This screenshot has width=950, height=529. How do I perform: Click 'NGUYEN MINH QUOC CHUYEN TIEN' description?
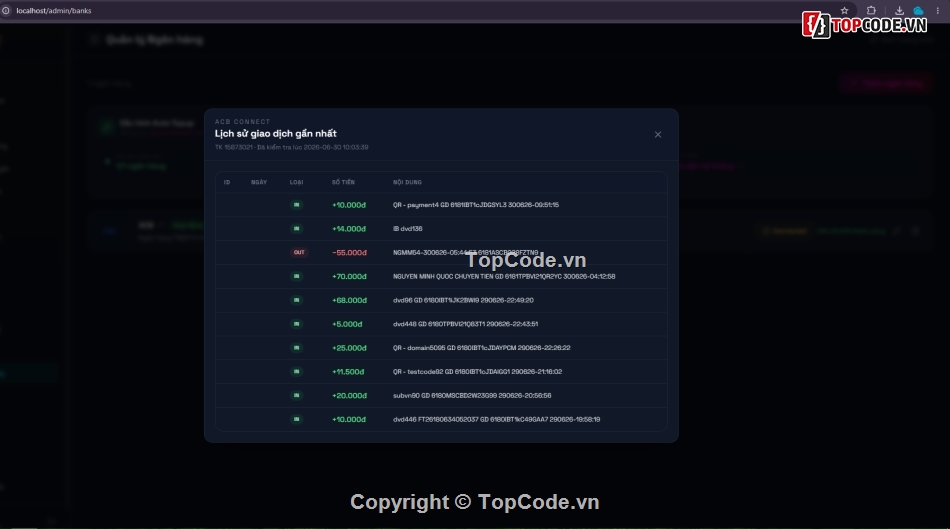point(504,276)
